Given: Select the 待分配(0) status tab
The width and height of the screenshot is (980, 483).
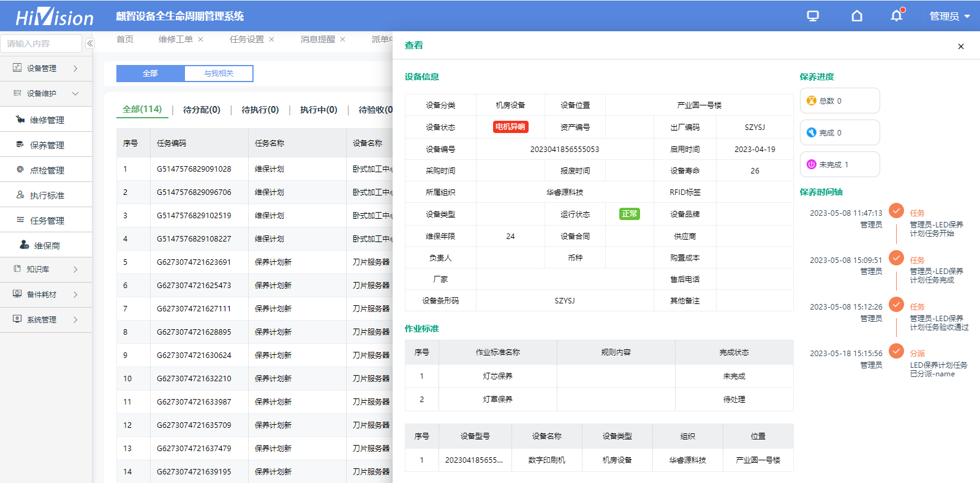Looking at the screenshot, I should (x=202, y=110).
